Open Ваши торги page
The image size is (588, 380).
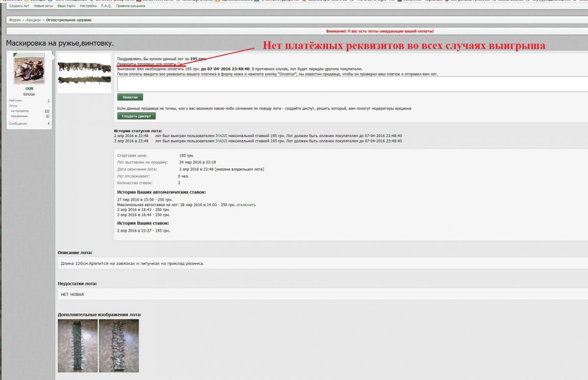tap(67, 6)
